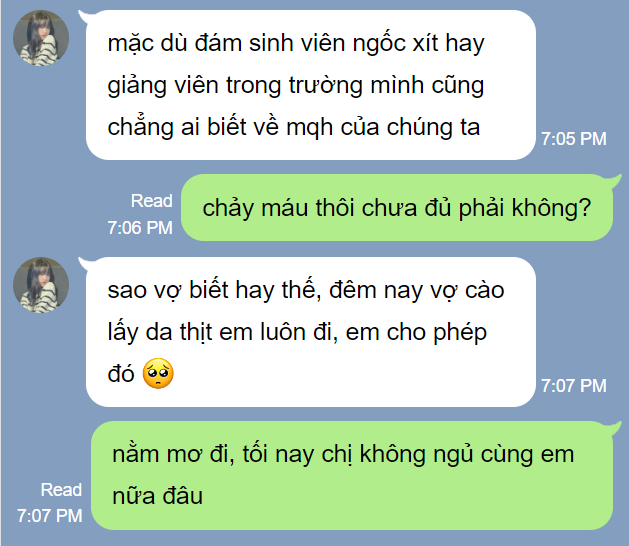Click the word 'đó' beside the emoji
The image size is (629, 546).
[x=121, y=374]
